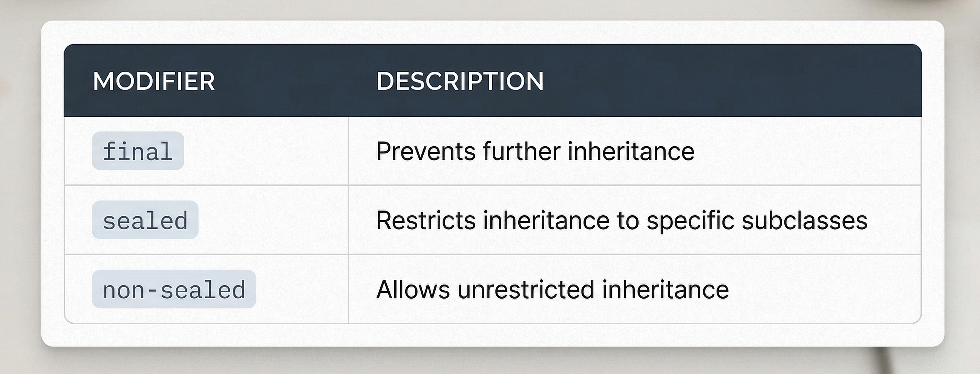980x374 pixels.
Task: Click dark header bar right of DESCRIPTION
Action: click(732, 81)
